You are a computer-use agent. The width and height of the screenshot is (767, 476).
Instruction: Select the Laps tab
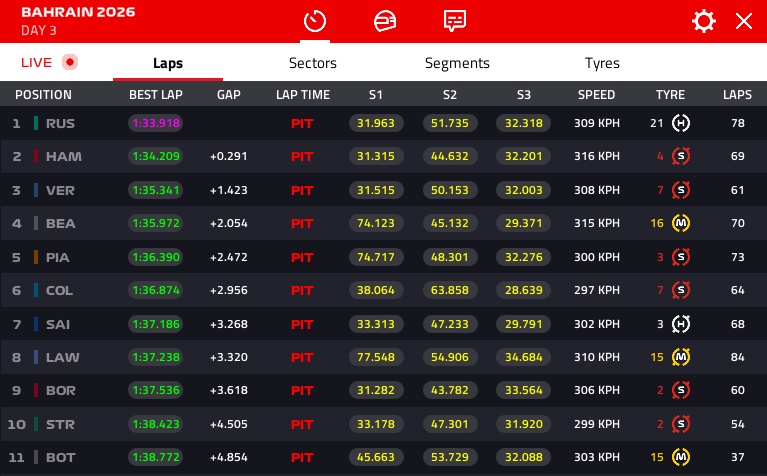(168, 63)
